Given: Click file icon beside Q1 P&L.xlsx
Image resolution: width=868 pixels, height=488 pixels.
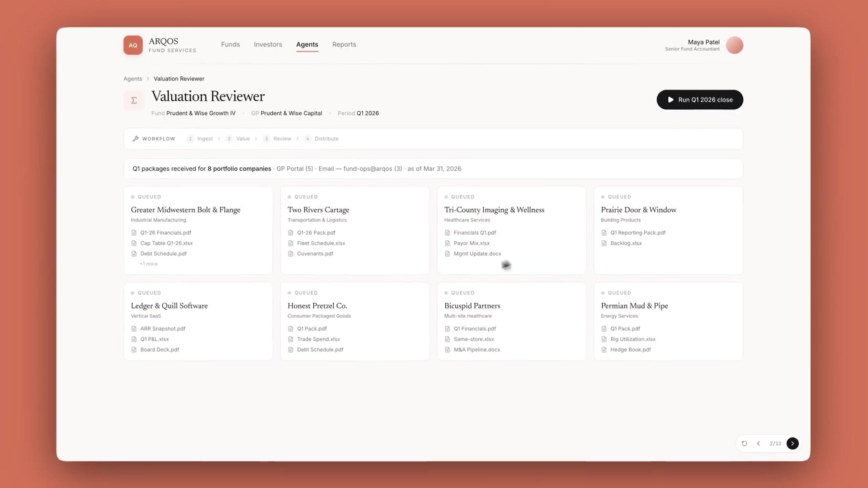Looking at the screenshot, I should 134,339.
